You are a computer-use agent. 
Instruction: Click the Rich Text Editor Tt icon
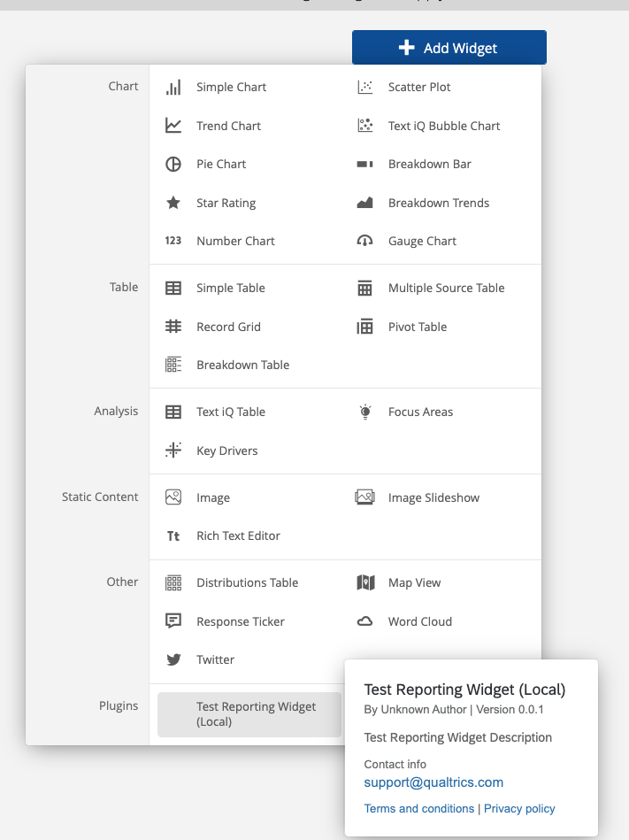(173, 536)
